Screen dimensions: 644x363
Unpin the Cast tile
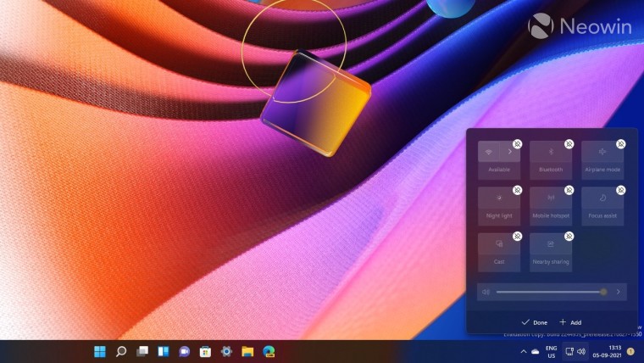tap(517, 236)
